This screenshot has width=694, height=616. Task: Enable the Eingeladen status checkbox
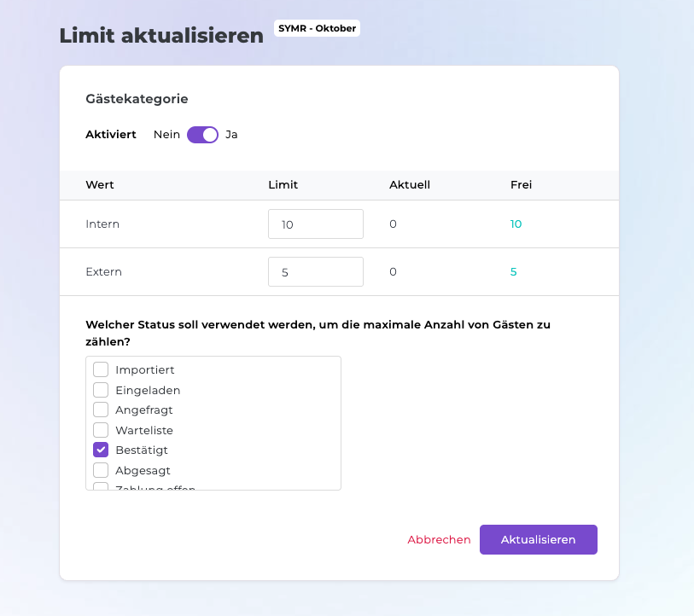pos(101,390)
